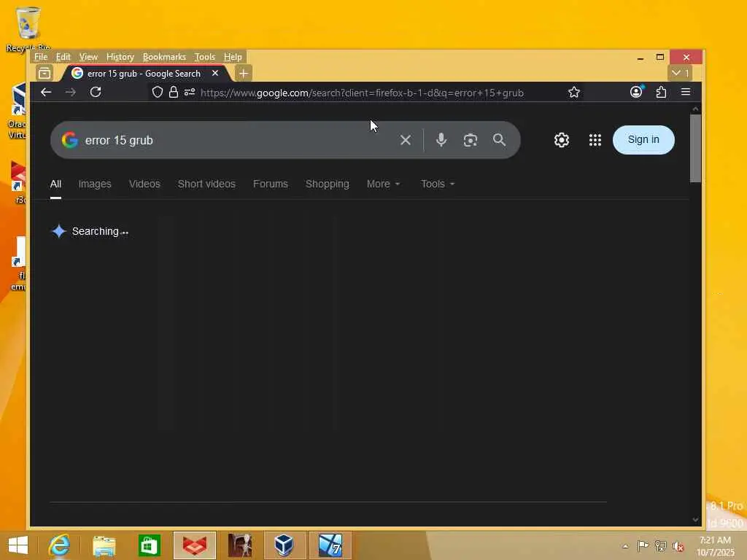This screenshot has height=560, width=747.
Task: Open the View menu
Action: (x=88, y=57)
